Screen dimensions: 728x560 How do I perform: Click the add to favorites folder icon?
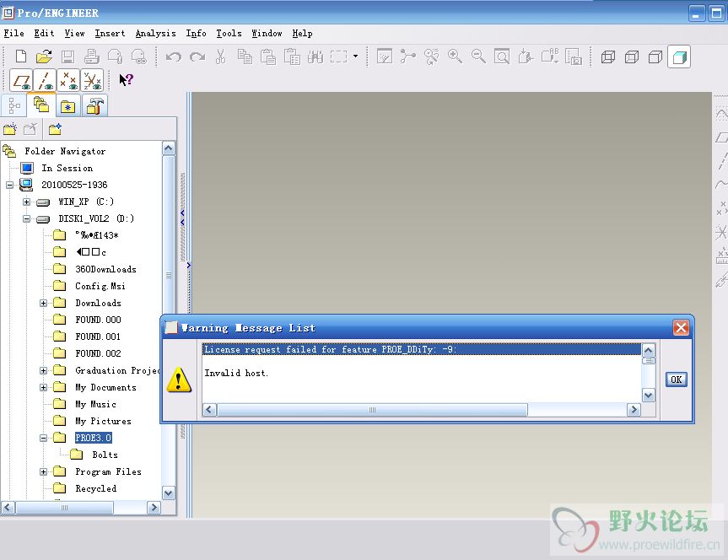[x=55, y=129]
